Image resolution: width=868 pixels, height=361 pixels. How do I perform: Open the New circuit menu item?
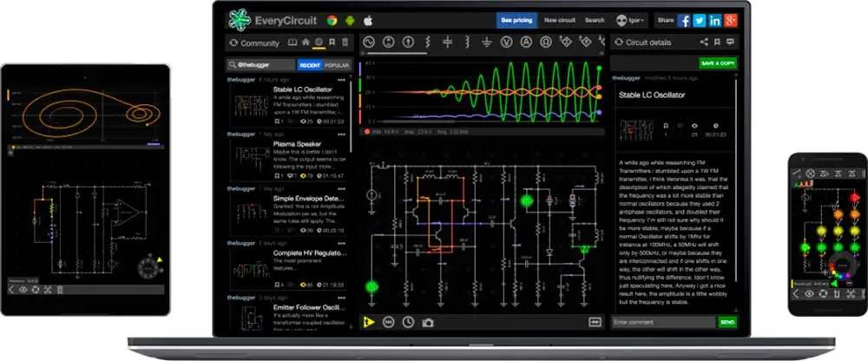[x=560, y=20]
